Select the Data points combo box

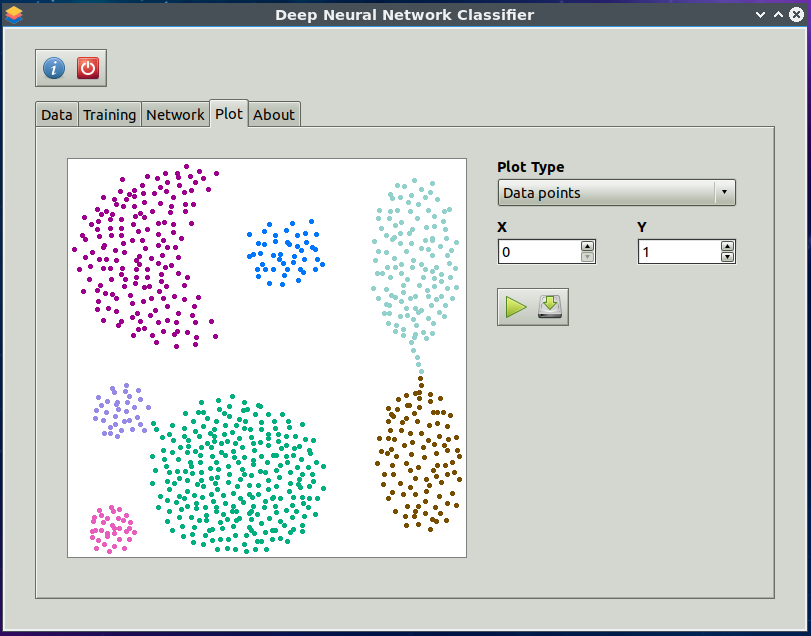(x=617, y=193)
